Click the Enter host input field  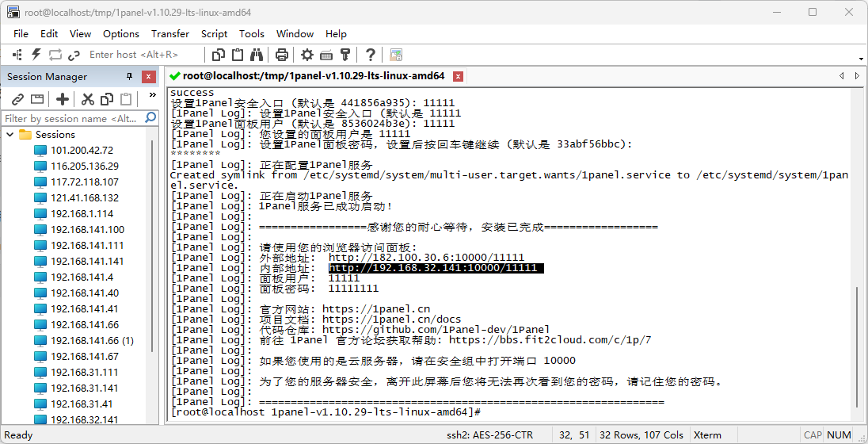point(134,55)
